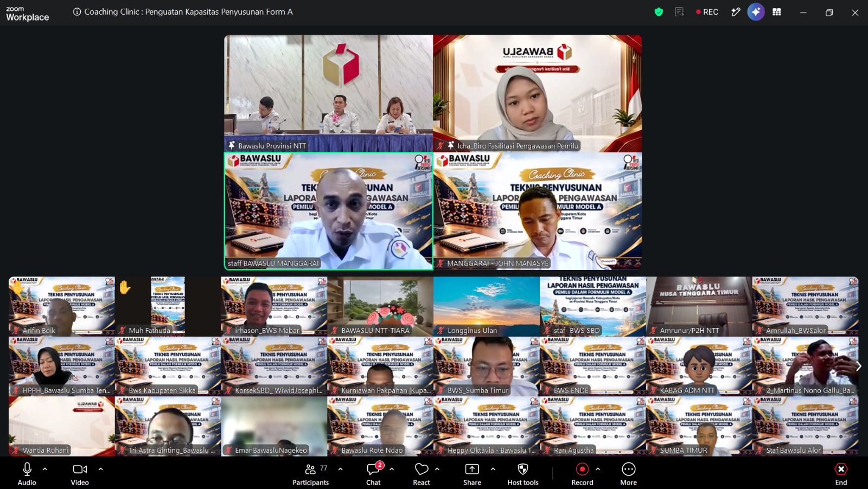Open the Chat panel with 2 unread
Image resolution: width=868 pixels, height=489 pixels.
[374, 474]
